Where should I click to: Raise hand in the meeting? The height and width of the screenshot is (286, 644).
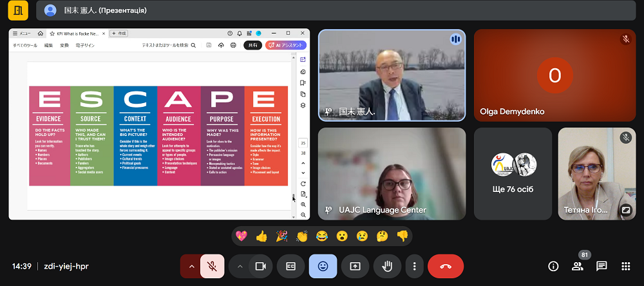[387, 266]
